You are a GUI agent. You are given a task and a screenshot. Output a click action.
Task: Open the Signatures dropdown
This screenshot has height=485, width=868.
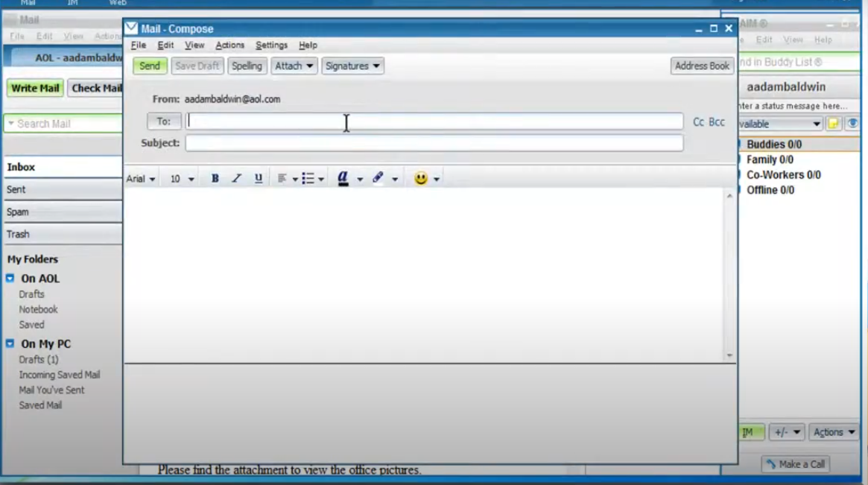pyautogui.click(x=352, y=66)
